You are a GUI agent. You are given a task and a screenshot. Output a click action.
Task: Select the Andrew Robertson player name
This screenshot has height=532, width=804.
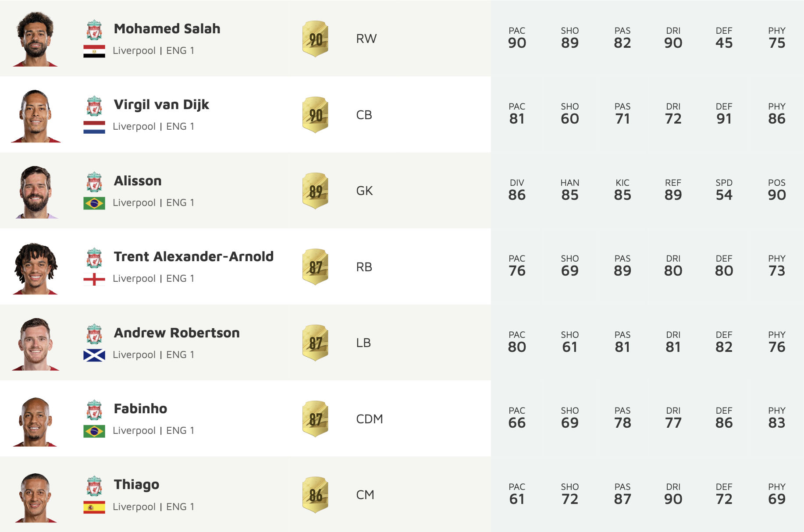(x=177, y=333)
